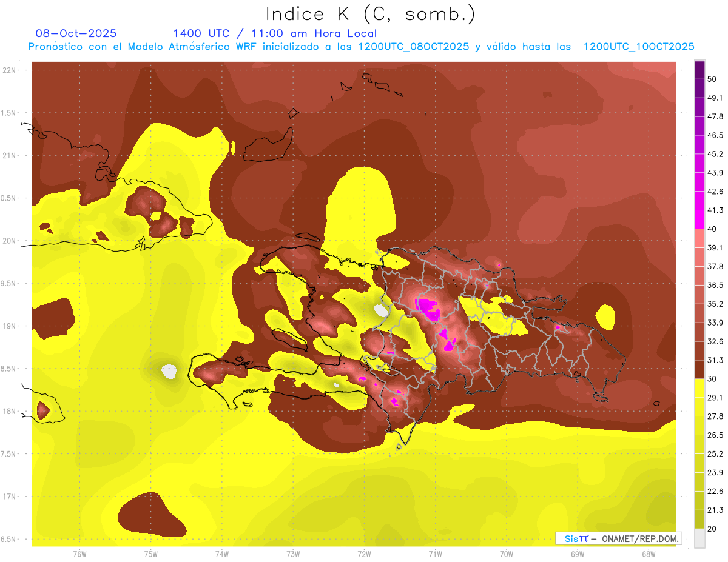Click the salmon swatch between 39.1 and 40
The image size is (728, 562).
699,238
